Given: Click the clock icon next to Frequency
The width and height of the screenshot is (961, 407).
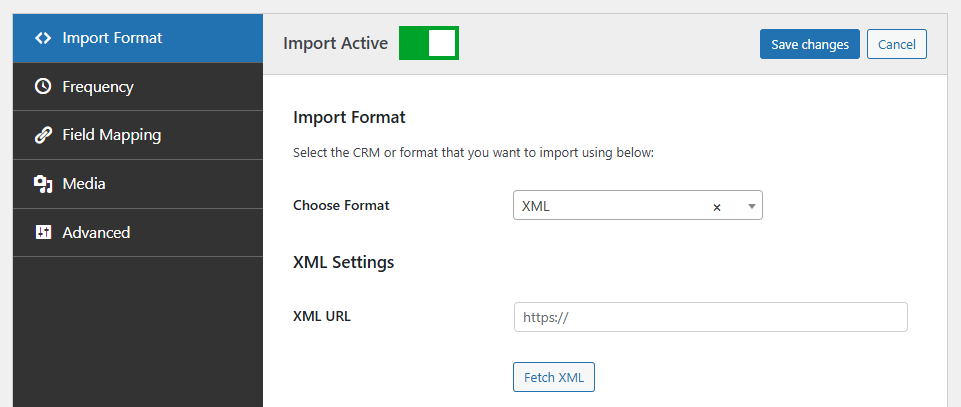Looking at the screenshot, I should pyautogui.click(x=42, y=87).
